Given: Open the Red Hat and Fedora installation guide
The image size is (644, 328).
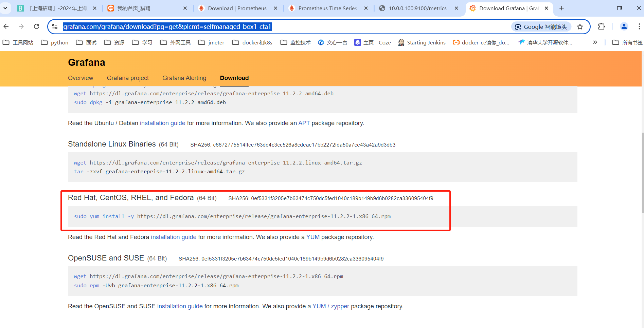Looking at the screenshot, I should 174,237.
